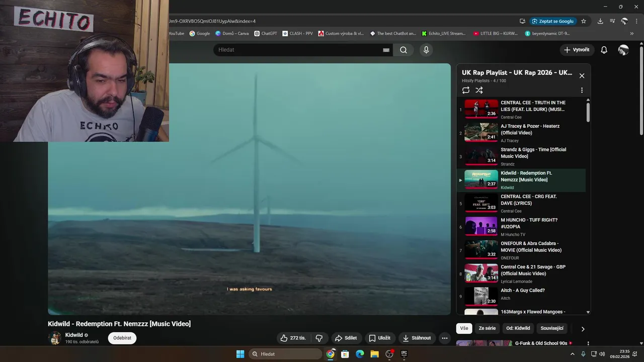The width and height of the screenshot is (644, 362).
Task: Select the Od: Kidwild filter chip
Action: click(x=518, y=328)
